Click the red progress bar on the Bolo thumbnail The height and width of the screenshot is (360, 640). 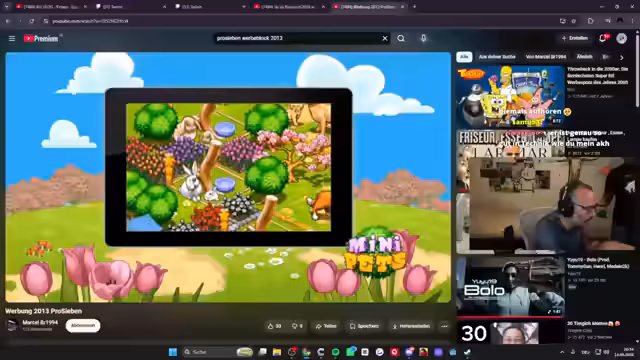coord(511,317)
